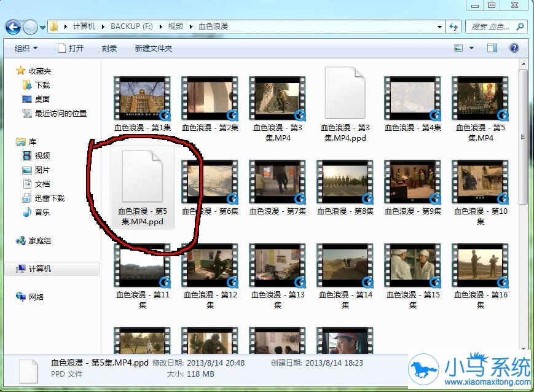The image size is (534, 392).
Task: Expand the arrow after BACKUP (F:) breadcrumb
Action: click(x=160, y=26)
